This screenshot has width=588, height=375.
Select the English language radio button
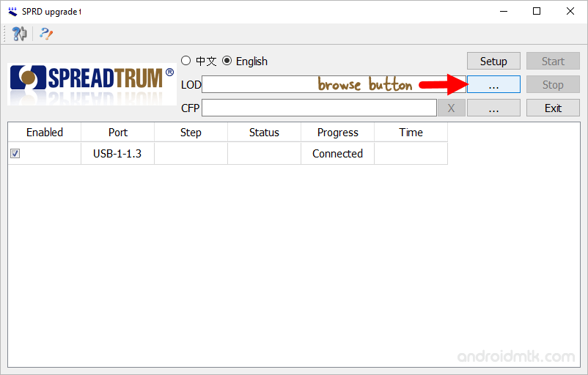coord(227,61)
